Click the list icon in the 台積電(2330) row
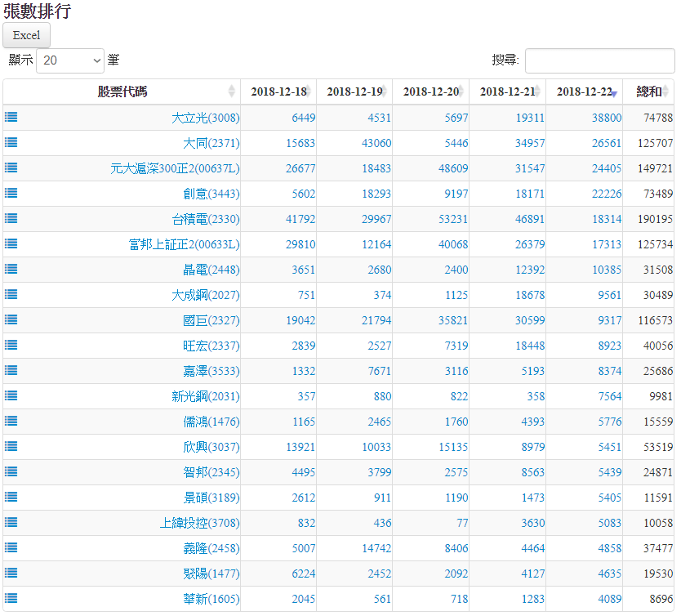This screenshot has width=681, height=616. point(11,218)
